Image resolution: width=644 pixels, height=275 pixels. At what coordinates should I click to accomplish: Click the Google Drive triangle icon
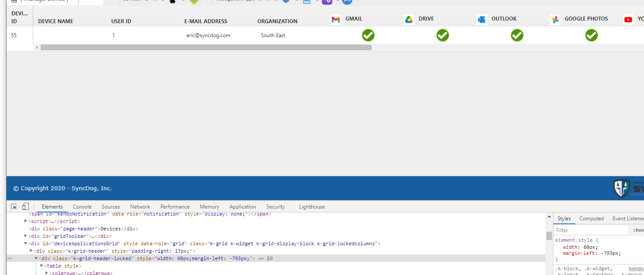pyautogui.click(x=409, y=20)
